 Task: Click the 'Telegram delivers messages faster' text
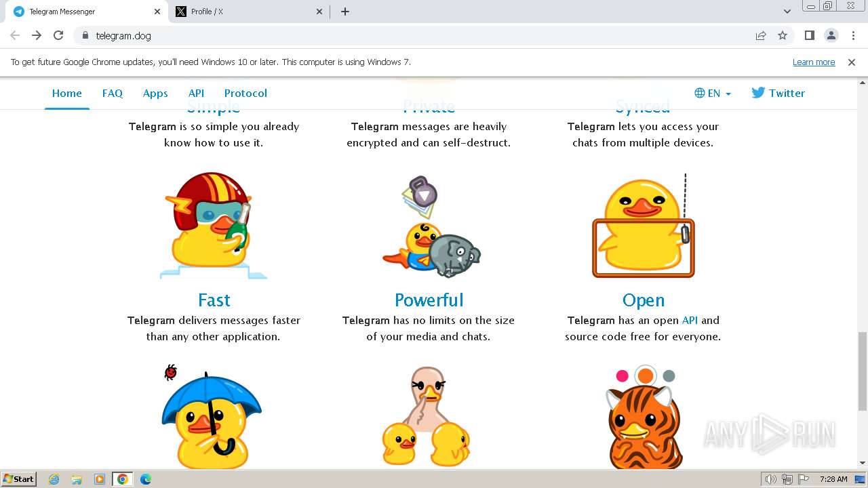click(x=214, y=320)
